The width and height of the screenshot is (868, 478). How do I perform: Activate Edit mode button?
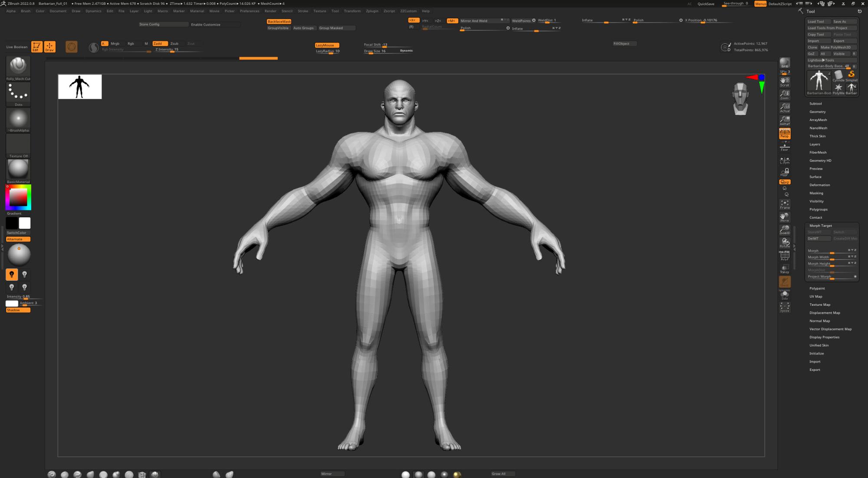tap(37, 46)
